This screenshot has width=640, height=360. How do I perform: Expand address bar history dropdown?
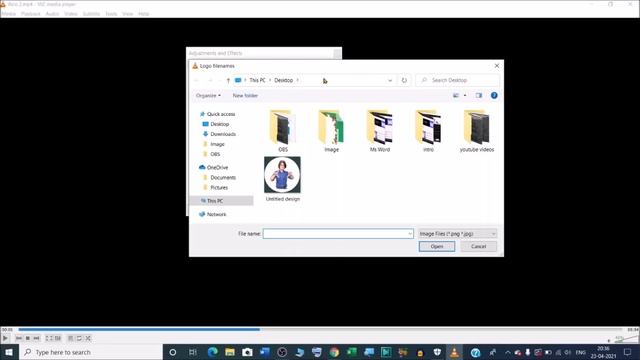tap(390, 80)
